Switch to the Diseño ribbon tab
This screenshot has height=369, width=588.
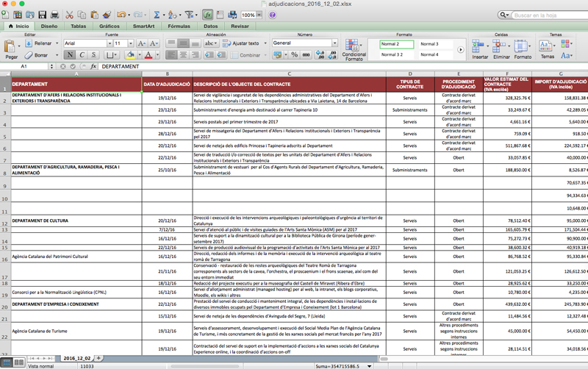(x=49, y=26)
